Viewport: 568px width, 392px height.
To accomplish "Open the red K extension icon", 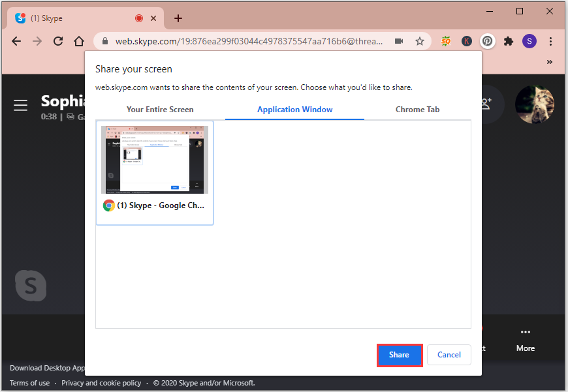I will click(x=467, y=41).
